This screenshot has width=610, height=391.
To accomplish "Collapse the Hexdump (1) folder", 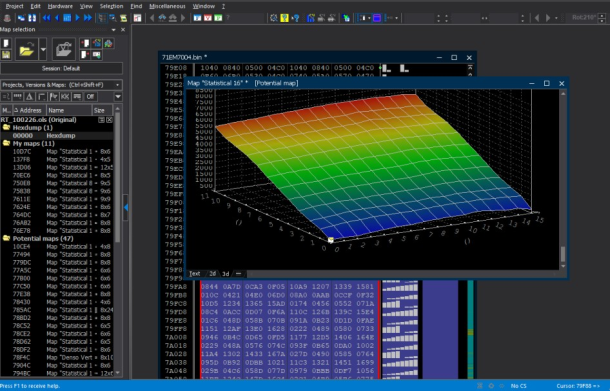I will (6, 128).
